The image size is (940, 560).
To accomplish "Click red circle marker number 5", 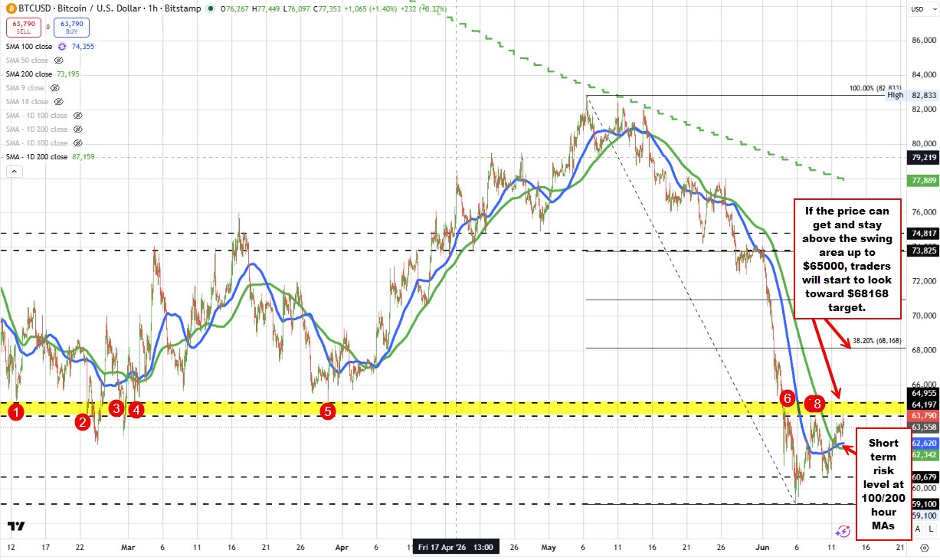I will coord(327,411).
